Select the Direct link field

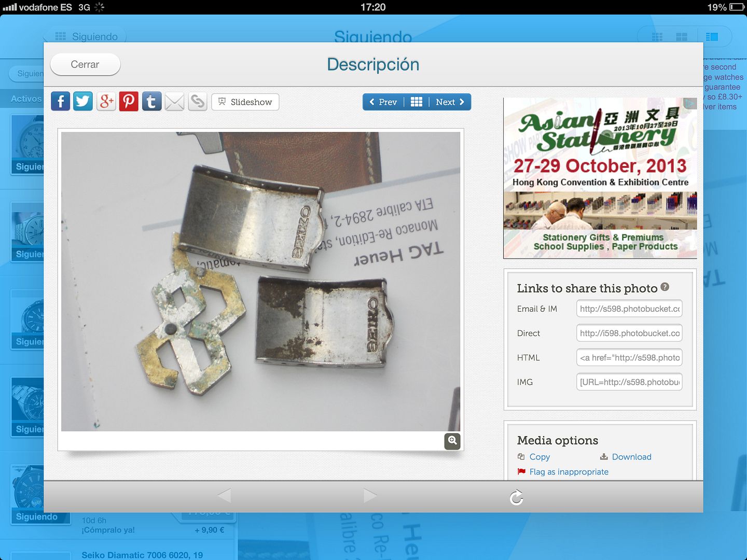(x=629, y=333)
